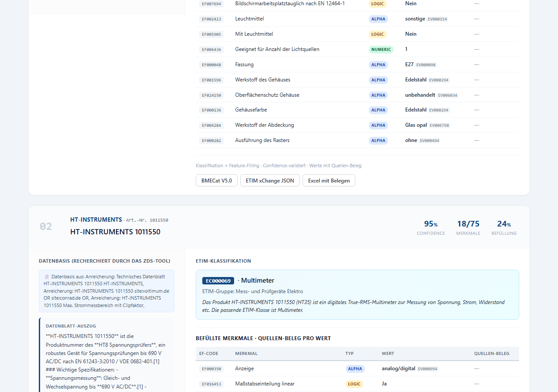Select feature code EF016453
Image resolution: width=558 pixels, height=392 pixels.
(211, 384)
